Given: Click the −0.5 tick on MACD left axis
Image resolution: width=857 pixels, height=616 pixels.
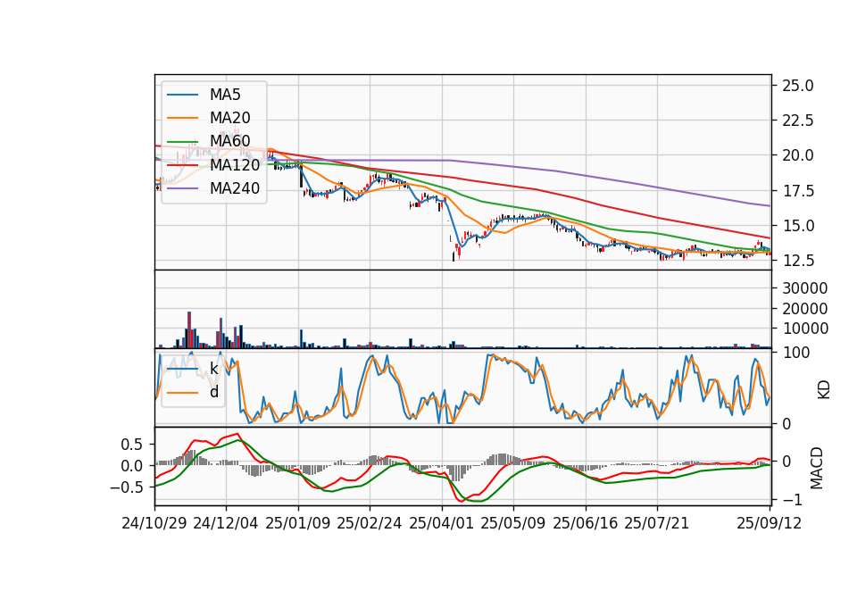Looking at the screenshot, I should (126, 487).
